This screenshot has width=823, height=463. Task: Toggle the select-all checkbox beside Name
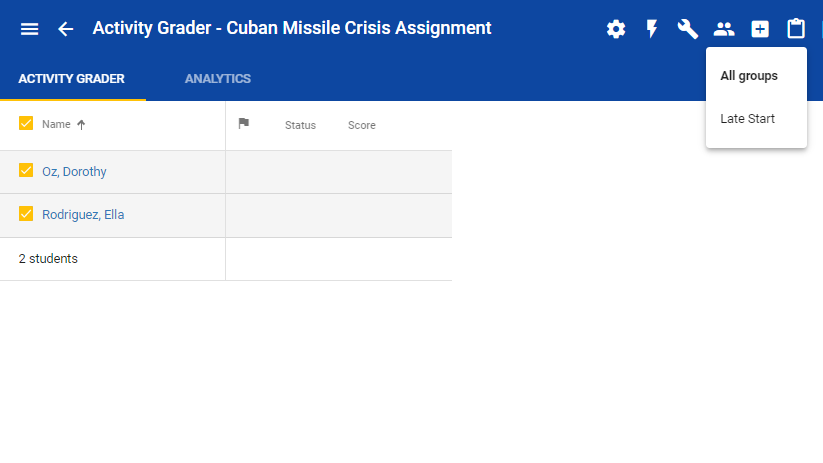[x=26, y=124]
